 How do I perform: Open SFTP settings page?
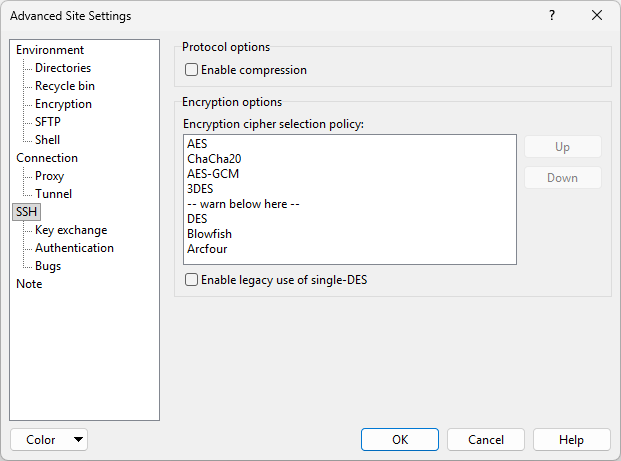(48, 122)
